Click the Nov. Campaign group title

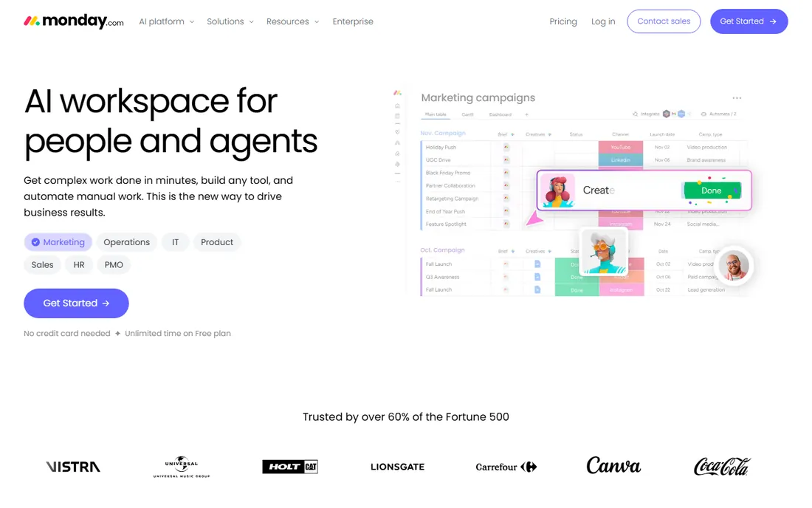coord(443,133)
